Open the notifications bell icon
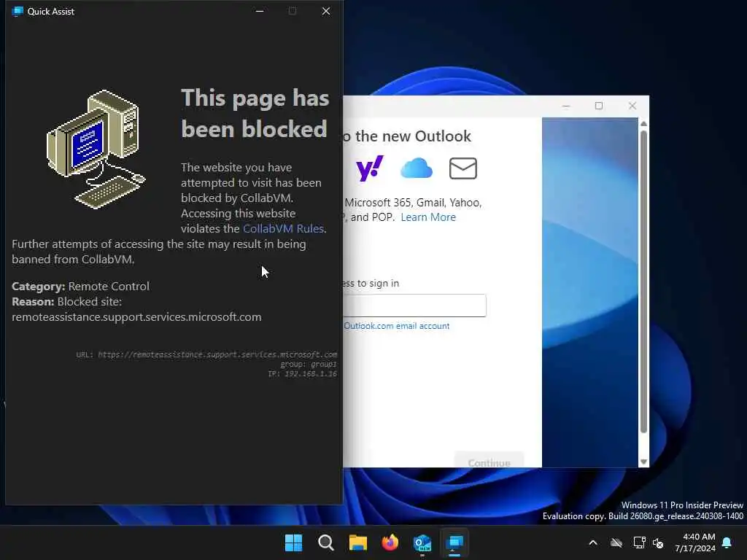This screenshot has height=560, width=747. pyautogui.click(x=727, y=542)
